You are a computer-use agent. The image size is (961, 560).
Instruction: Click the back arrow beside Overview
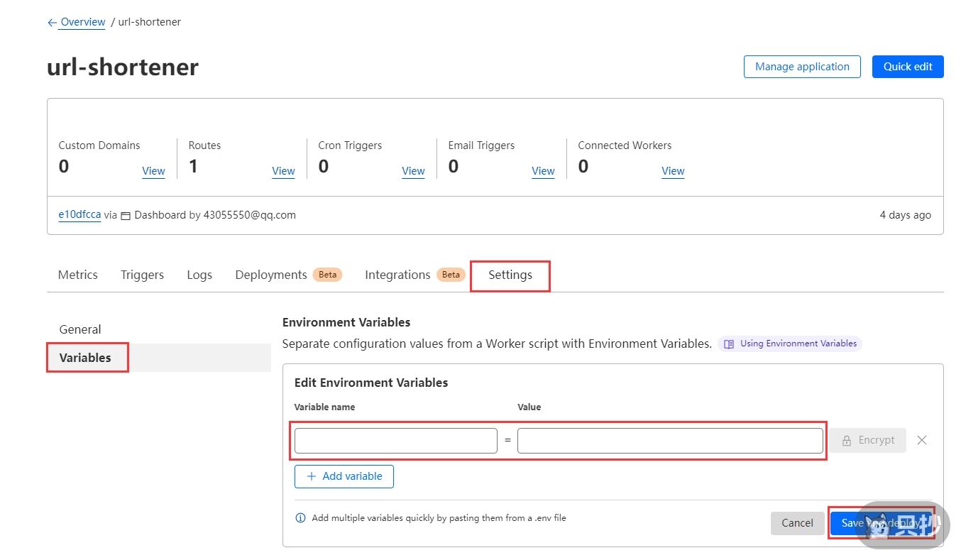point(52,23)
